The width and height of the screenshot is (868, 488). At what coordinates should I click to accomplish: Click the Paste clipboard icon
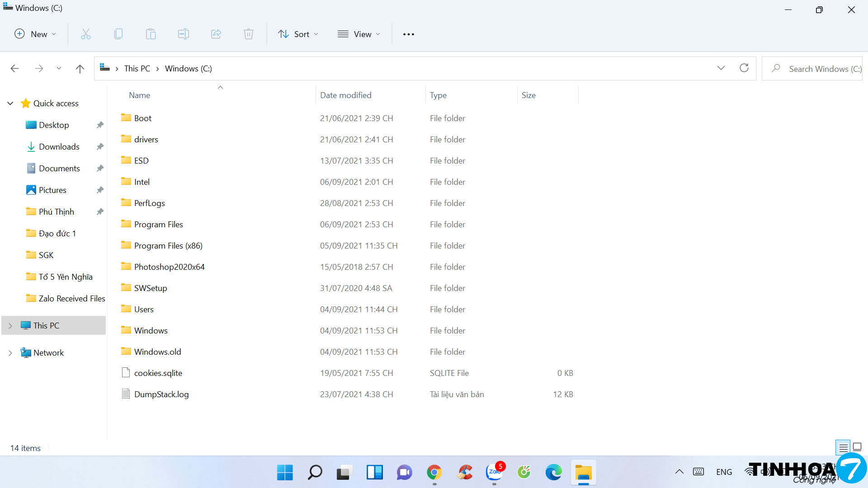click(x=151, y=34)
